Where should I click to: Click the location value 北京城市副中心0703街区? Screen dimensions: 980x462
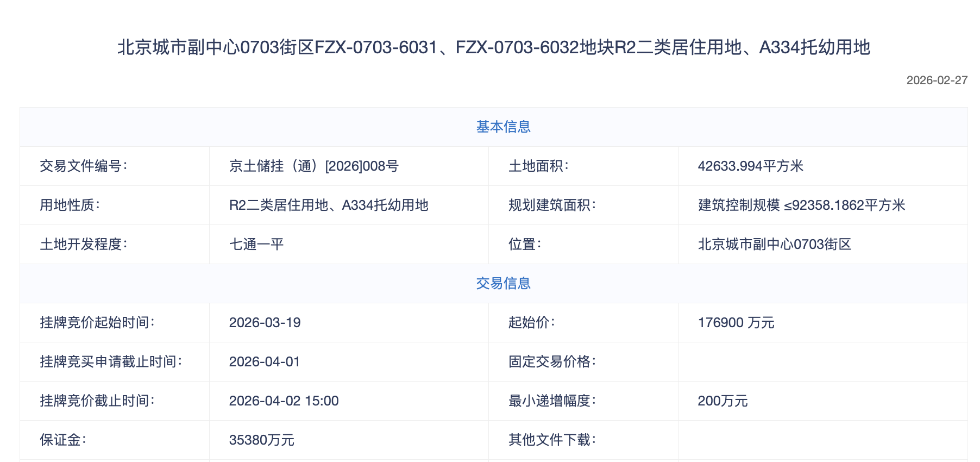click(x=774, y=245)
